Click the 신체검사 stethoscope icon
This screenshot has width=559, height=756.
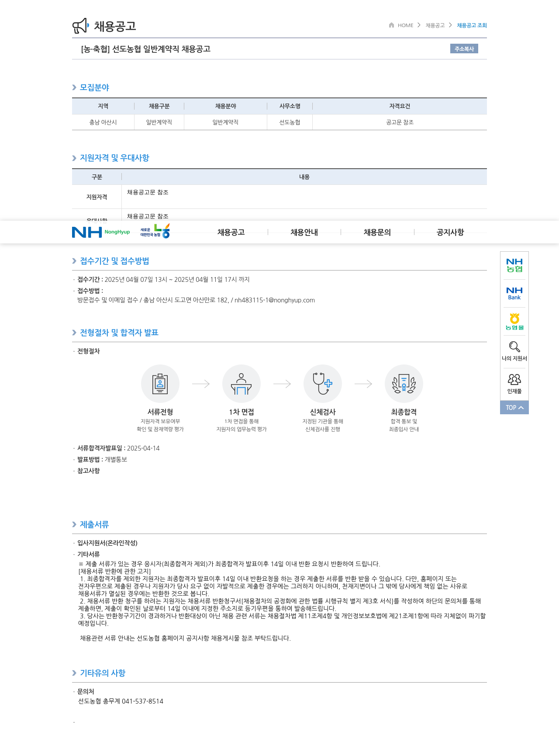point(323,384)
